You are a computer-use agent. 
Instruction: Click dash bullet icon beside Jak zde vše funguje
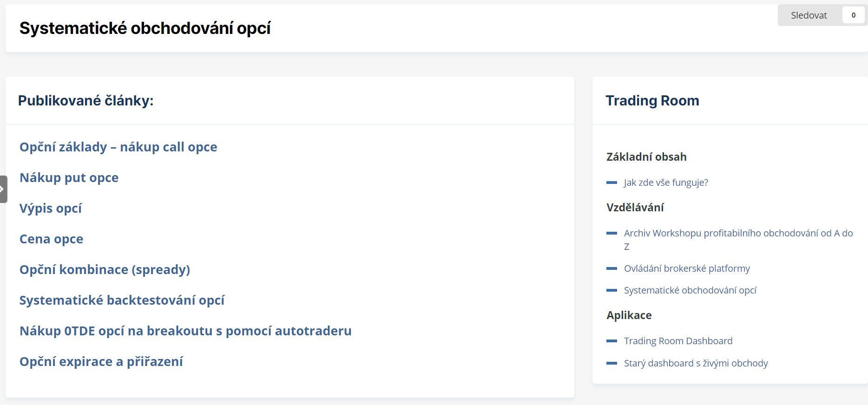click(x=612, y=183)
